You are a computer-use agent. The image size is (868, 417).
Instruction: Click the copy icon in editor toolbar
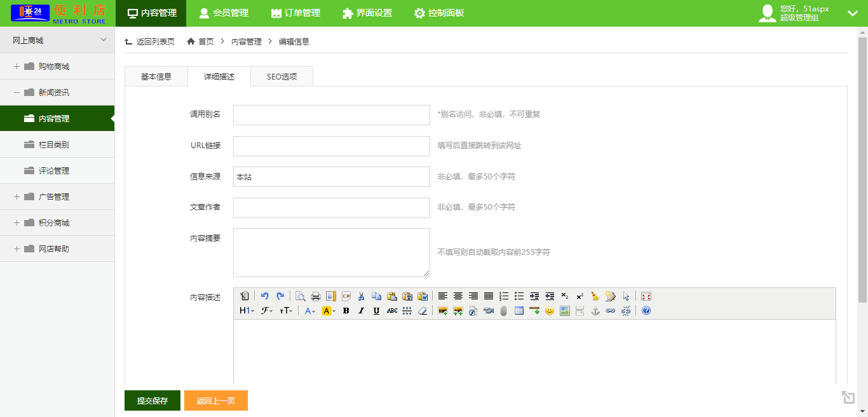(x=377, y=296)
